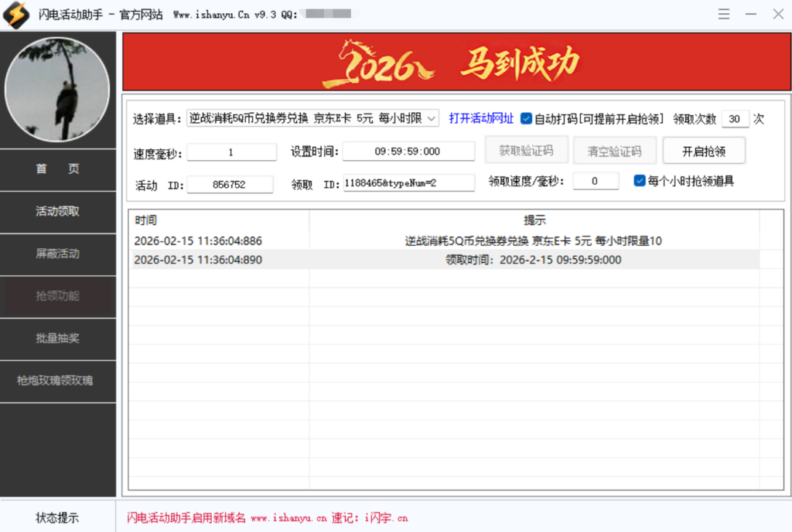The image size is (792, 532).
Task: Click the lightning bolt app logo
Action: click(15, 14)
